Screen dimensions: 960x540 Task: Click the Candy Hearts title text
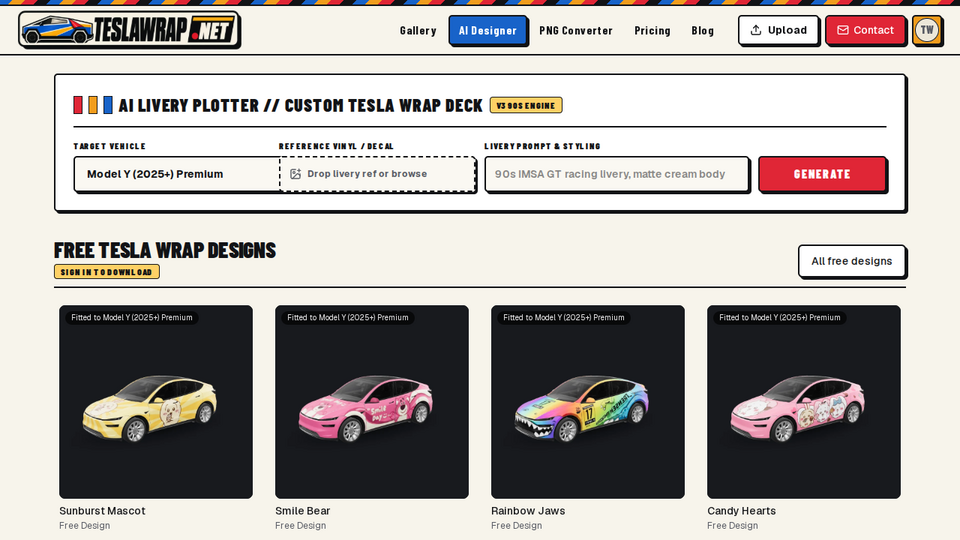741,511
